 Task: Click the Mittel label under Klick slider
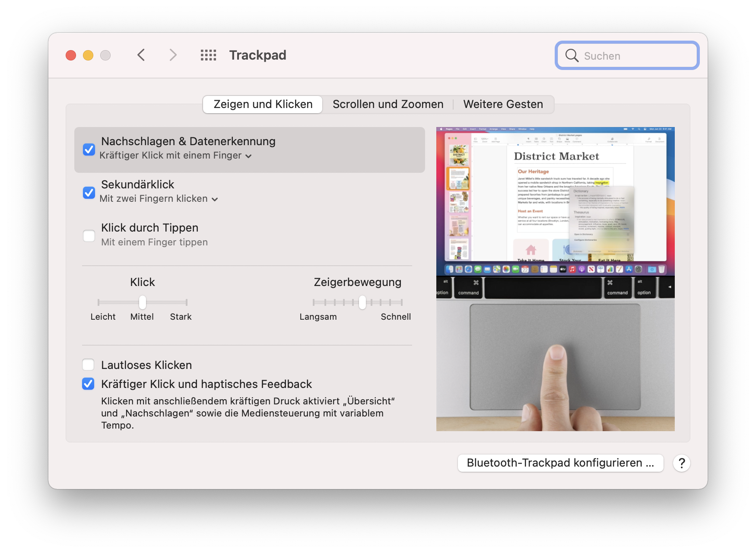tap(142, 317)
